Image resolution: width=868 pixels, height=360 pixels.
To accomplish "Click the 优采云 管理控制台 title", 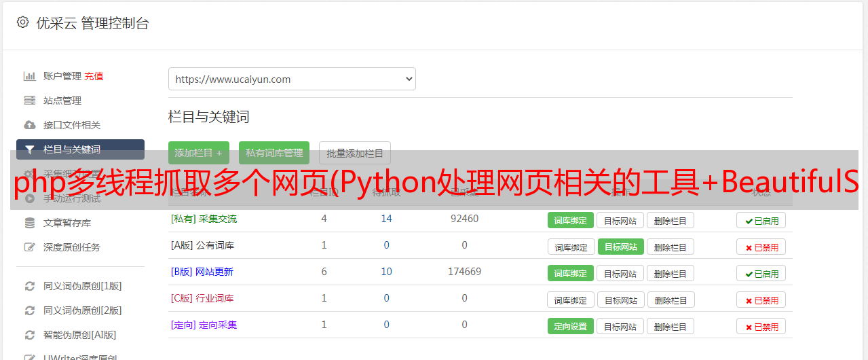I will (92, 23).
